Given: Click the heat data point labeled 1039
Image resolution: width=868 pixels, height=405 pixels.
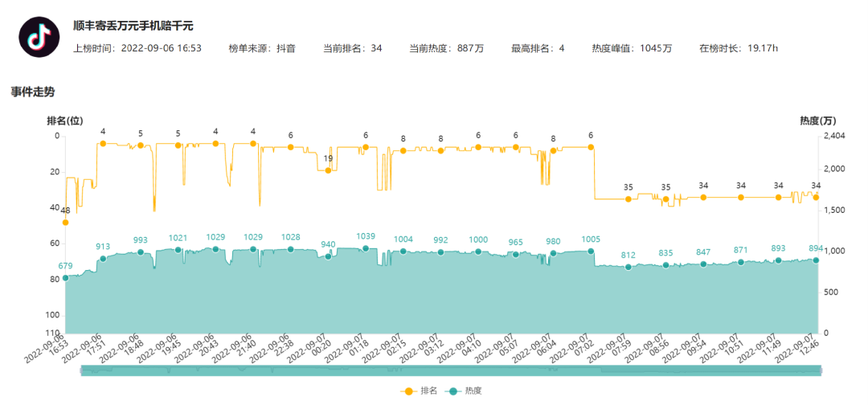Looking at the screenshot, I should (366, 248).
